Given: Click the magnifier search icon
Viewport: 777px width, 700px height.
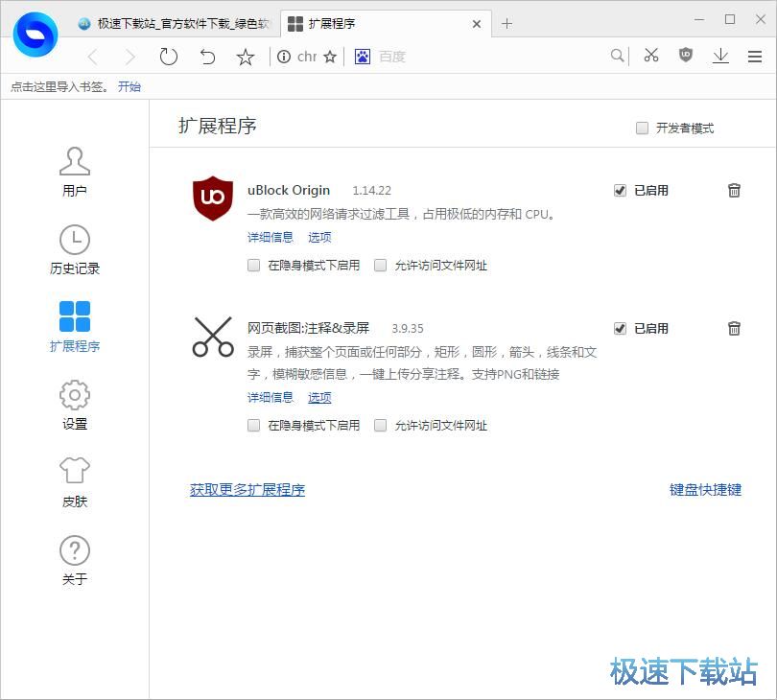Looking at the screenshot, I should (x=617, y=56).
